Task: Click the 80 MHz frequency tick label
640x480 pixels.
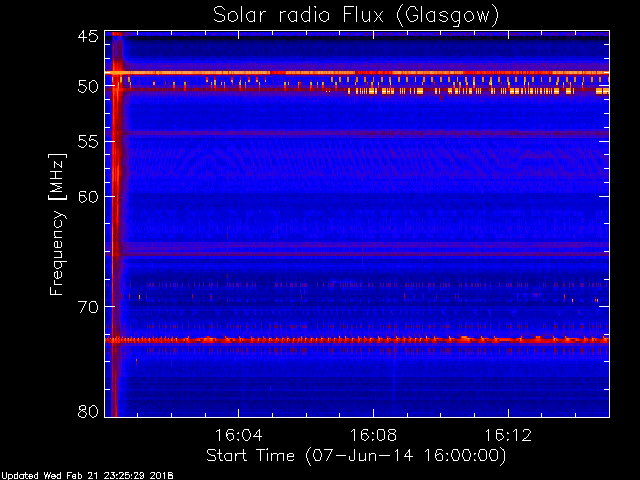Action: tap(87, 411)
